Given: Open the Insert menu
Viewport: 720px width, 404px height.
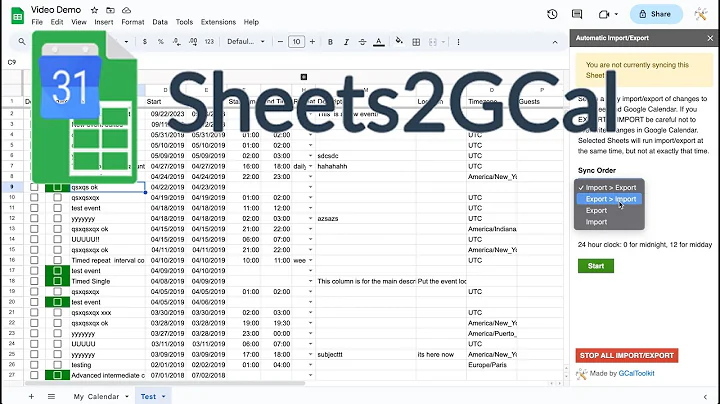Looking at the screenshot, I should 104,22.
